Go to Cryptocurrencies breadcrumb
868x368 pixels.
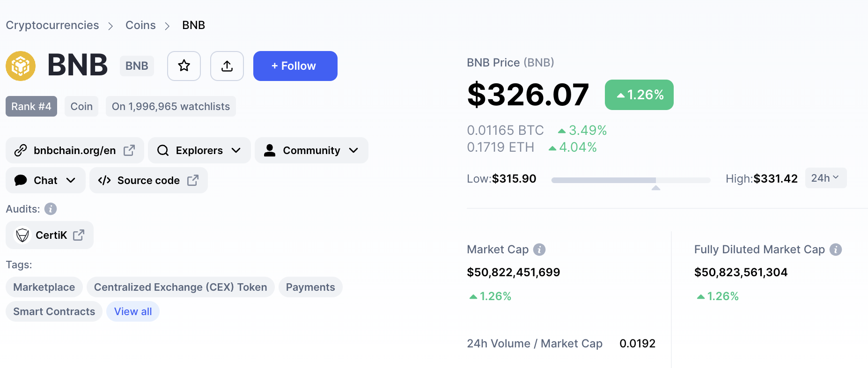pyautogui.click(x=52, y=25)
